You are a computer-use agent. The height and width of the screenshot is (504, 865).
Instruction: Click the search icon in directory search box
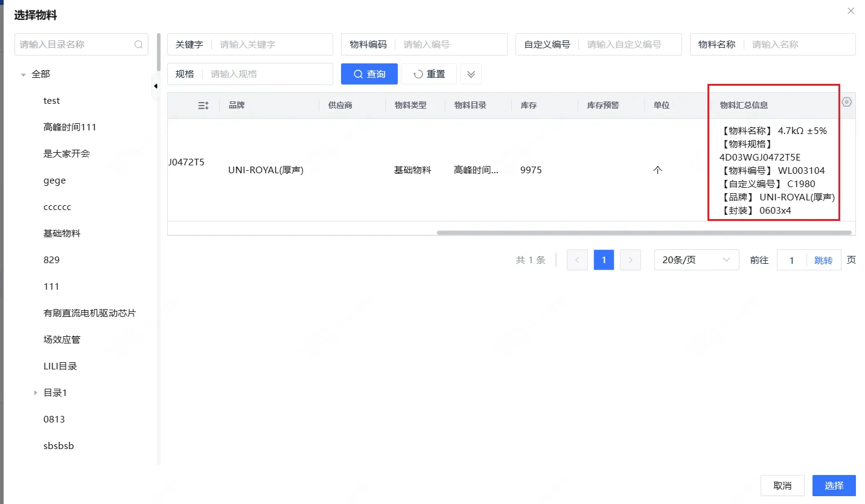click(x=138, y=45)
